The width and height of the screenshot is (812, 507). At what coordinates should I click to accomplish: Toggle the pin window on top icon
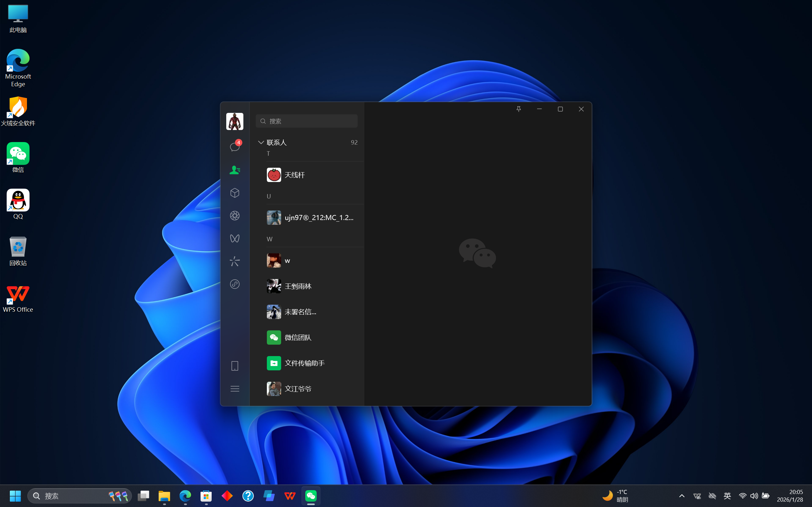click(x=519, y=109)
